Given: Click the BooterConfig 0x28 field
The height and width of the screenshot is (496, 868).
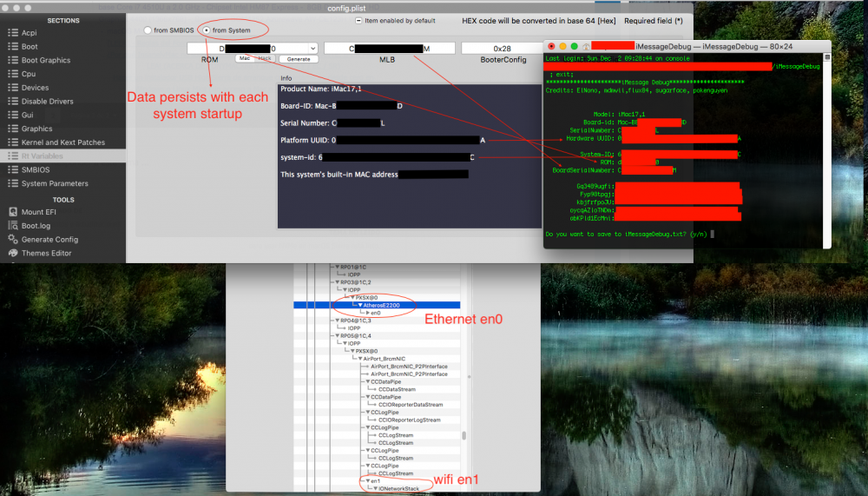Looking at the screenshot, I should pyautogui.click(x=502, y=49).
